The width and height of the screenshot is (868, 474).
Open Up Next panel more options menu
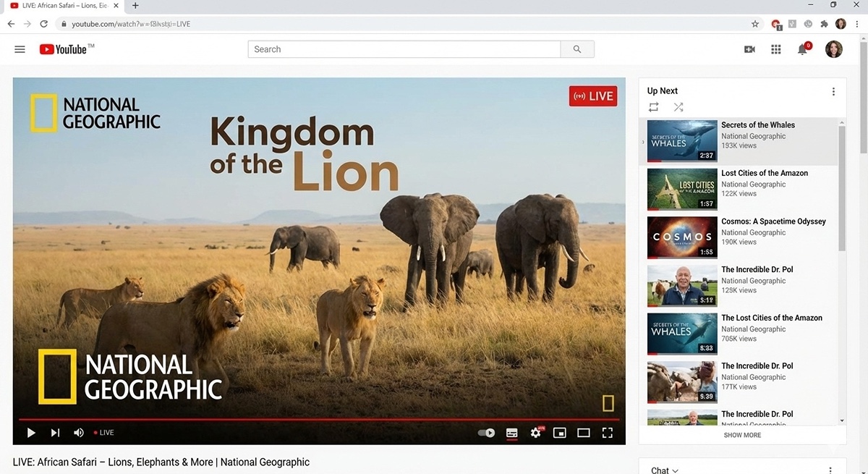click(x=833, y=92)
